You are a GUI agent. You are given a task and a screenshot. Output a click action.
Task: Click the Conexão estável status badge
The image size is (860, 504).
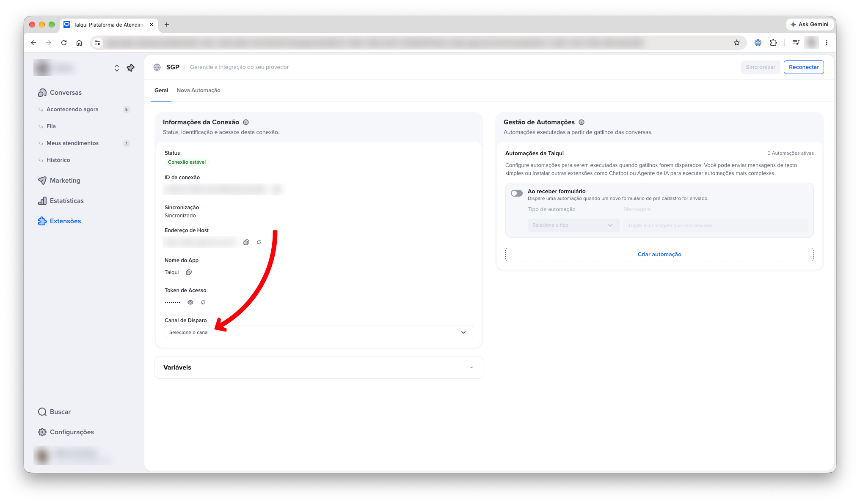[x=187, y=162]
